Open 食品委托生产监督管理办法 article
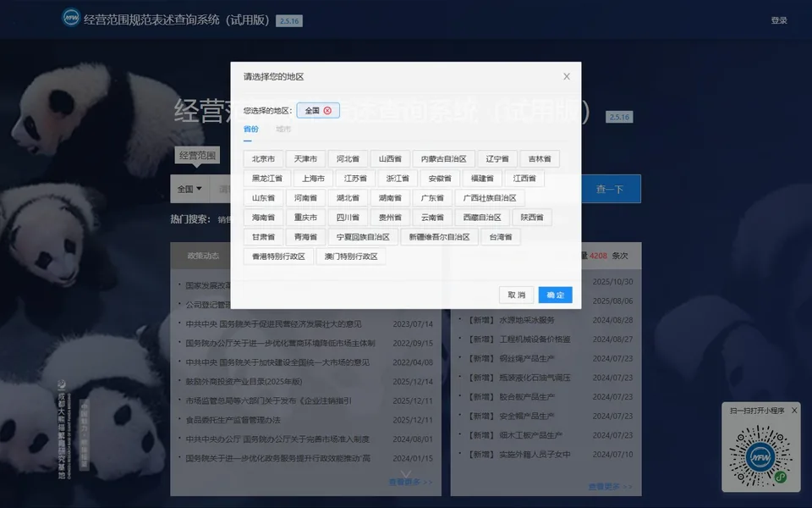 (x=233, y=420)
